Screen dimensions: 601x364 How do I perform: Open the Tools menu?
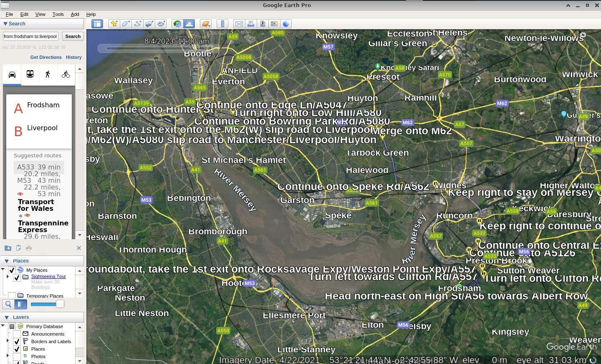[x=58, y=14]
